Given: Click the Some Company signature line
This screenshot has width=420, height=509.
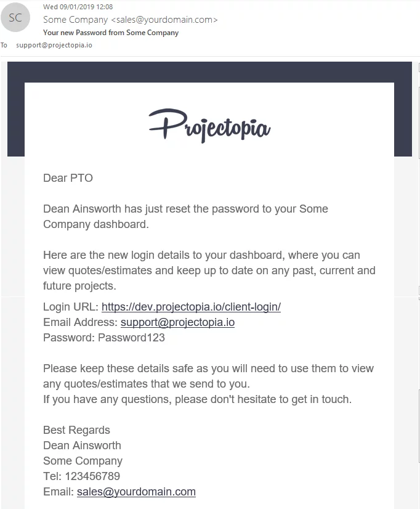Looking at the screenshot, I should coord(83,461).
